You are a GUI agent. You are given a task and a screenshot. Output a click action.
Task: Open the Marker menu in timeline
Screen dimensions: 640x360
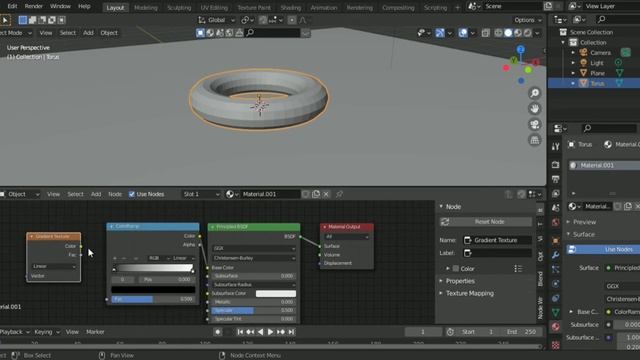tap(95, 332)
